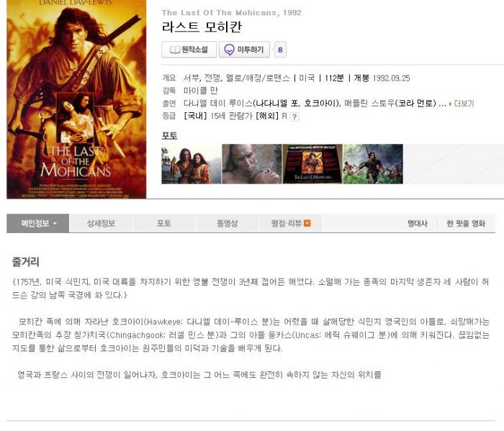This screenshot has height=431, width=504.
Task: Switch to the 상세정보 tab
Action: tap(101, 223)
